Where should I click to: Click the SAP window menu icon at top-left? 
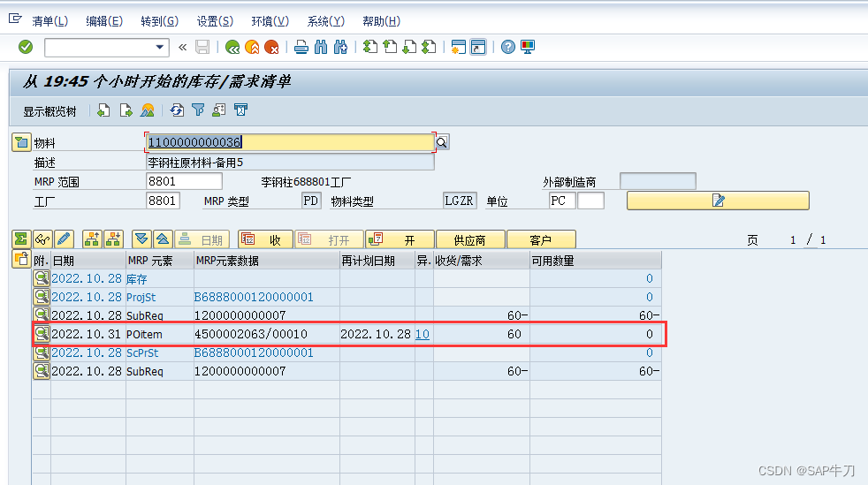[x=15, y=19]
